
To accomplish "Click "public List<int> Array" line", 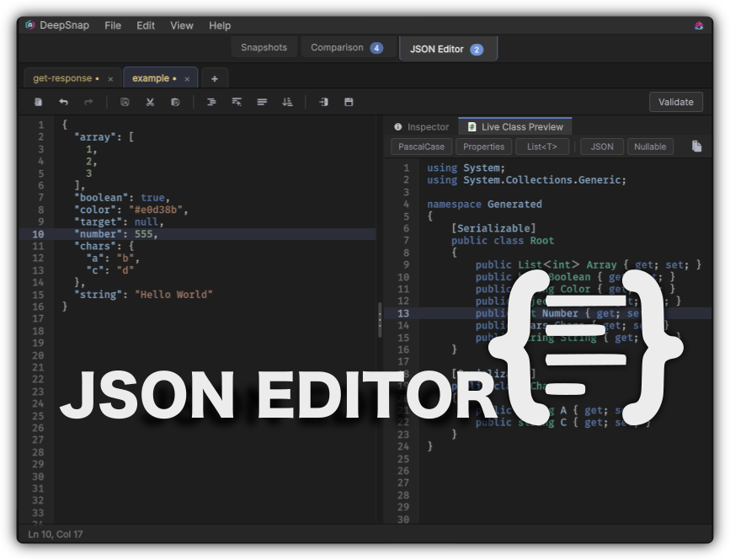I will coord(588,264).
